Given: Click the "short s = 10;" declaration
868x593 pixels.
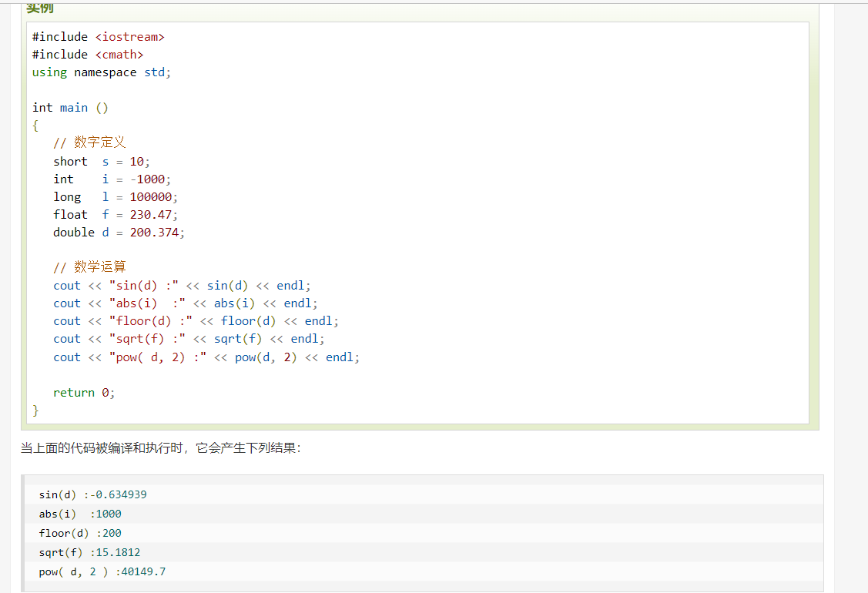Looking at the screenshot, I should click(x=102, y=162).
